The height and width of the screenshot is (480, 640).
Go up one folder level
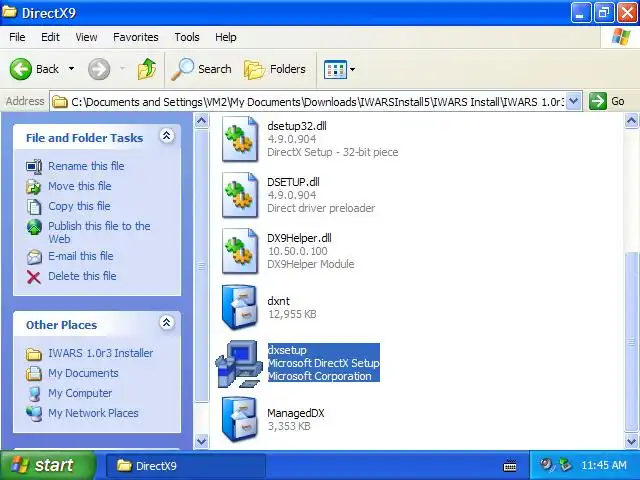click(x=147, y=69)
